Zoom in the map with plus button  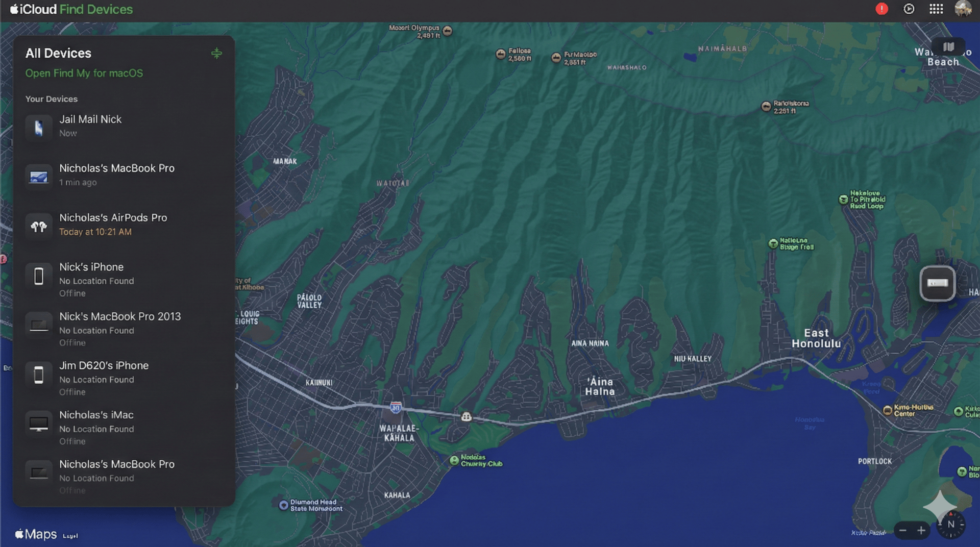921,531
